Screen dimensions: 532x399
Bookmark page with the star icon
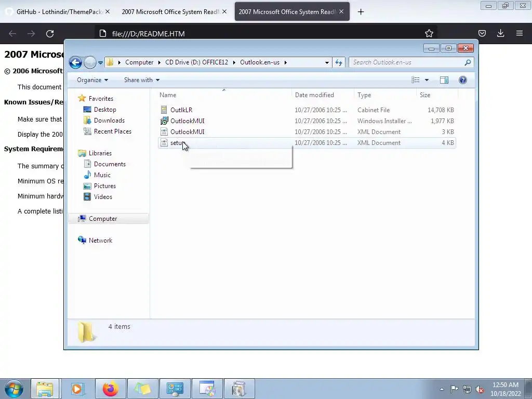tap(429, 33)
